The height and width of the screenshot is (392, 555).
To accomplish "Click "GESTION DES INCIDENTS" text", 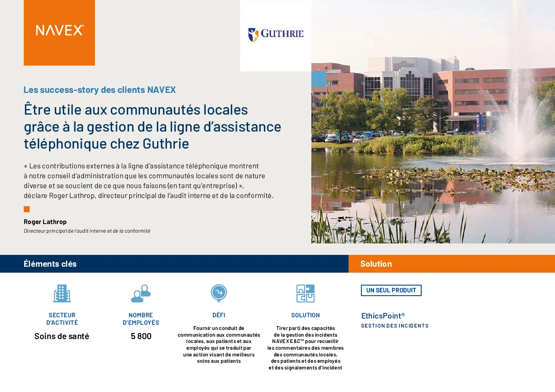I will 395,326.
